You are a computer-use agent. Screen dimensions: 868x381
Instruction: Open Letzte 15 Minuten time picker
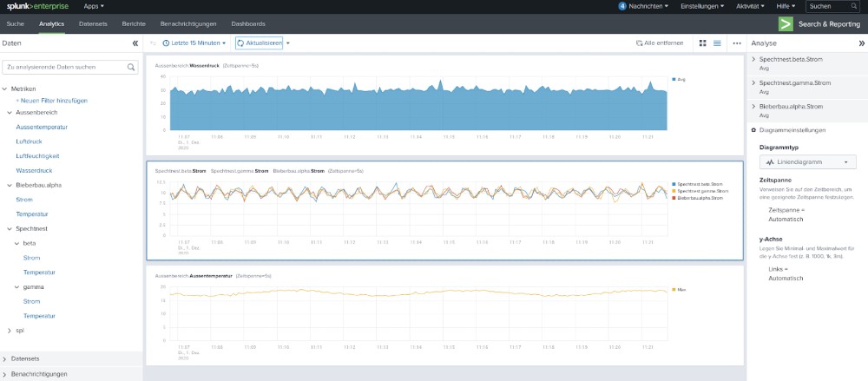pyautogui.click(x=194, y=43)
